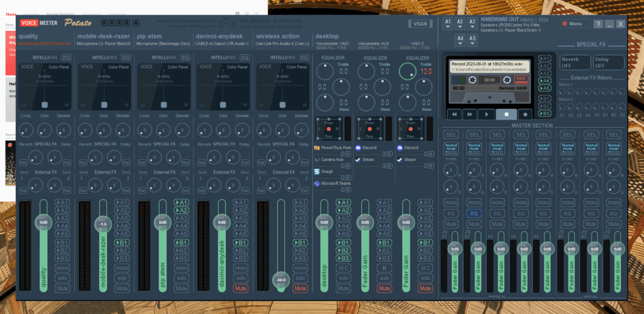This screenshot has height=314, width=644.
Task: Mute PowerToys.Peek with its M button
Action: click(x=348, y=154)
